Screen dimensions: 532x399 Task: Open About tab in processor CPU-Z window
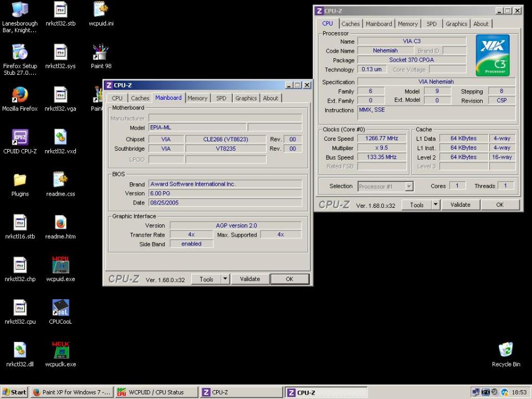(481, 24)
